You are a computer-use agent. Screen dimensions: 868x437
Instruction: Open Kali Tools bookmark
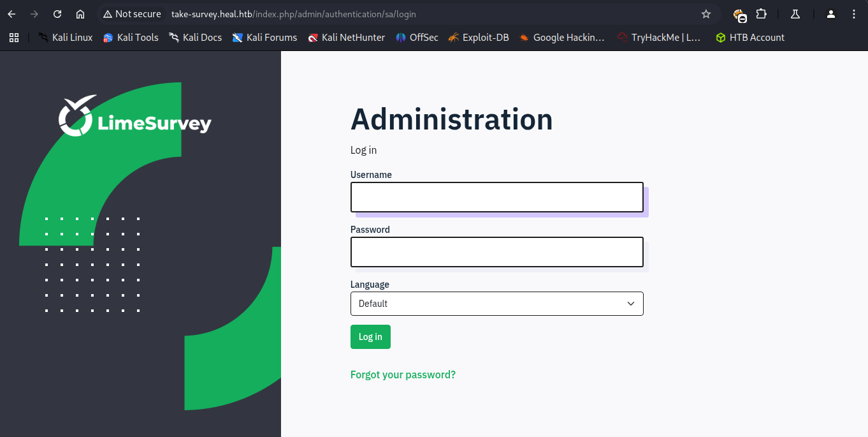tap(131, 38)
